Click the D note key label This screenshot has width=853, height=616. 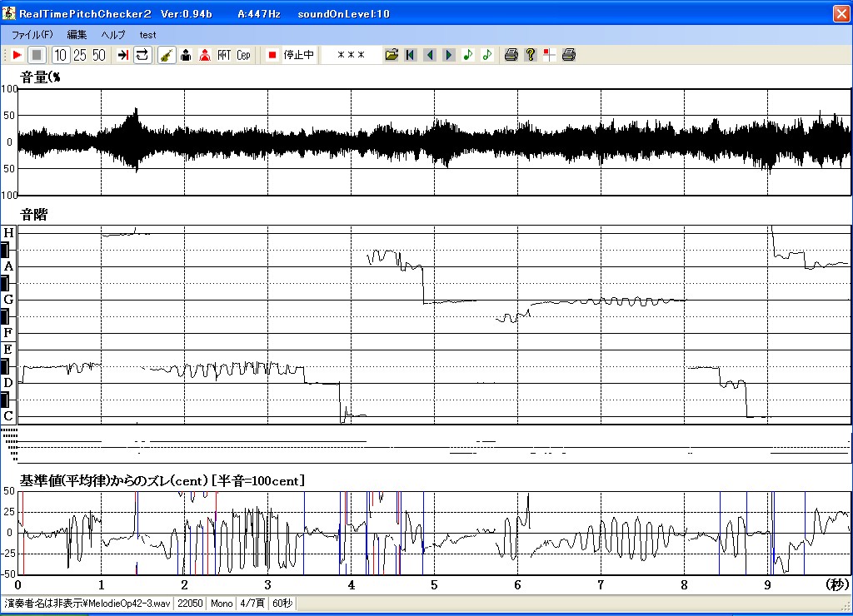[x=8, y=383]
